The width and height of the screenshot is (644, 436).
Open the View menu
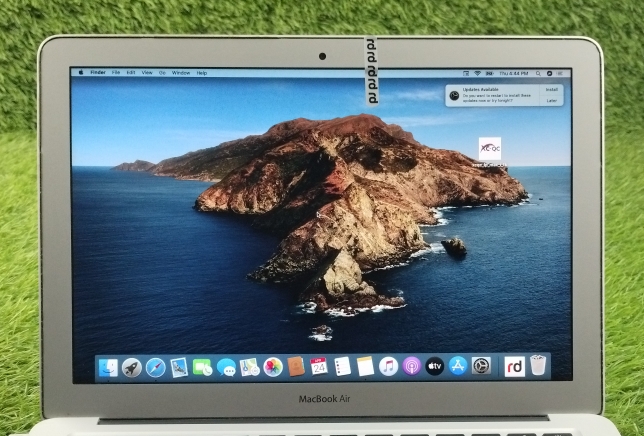pos(147,73)
